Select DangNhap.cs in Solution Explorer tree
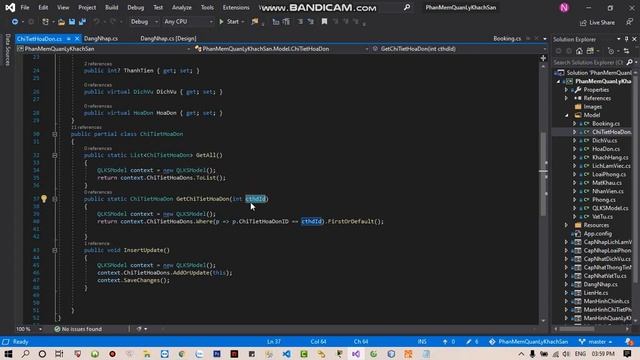The width and height of the screenshot is (640, 360). coord(600,284)
